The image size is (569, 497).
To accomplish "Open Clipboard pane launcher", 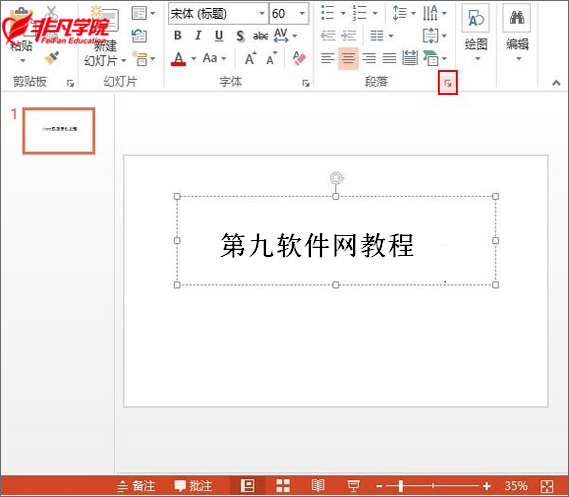I will click(70, 83).
